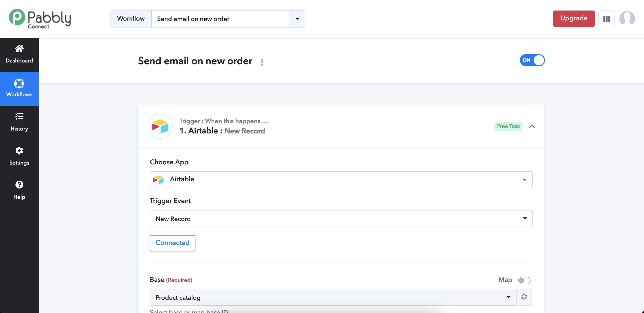
Task: Click the Airtable trigger app icon
Action: tap(160, 126)
